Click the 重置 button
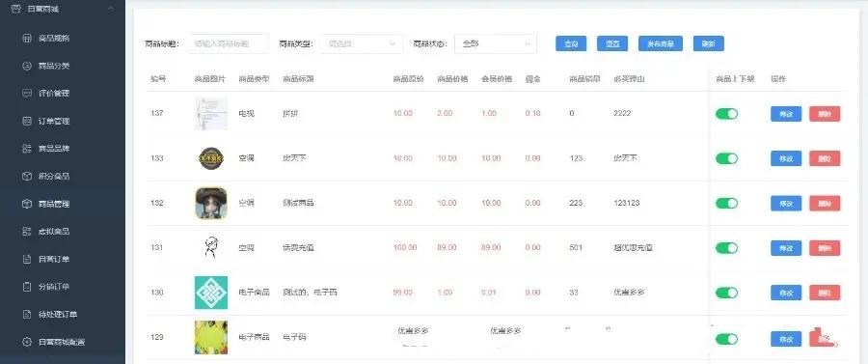 612,43
